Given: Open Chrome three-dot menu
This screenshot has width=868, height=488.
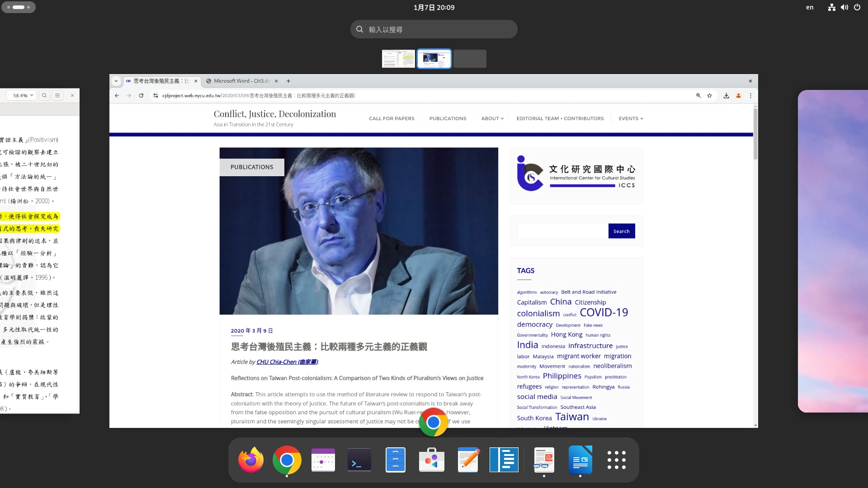Looking at the screenshot, I should (x=750, y=95).
